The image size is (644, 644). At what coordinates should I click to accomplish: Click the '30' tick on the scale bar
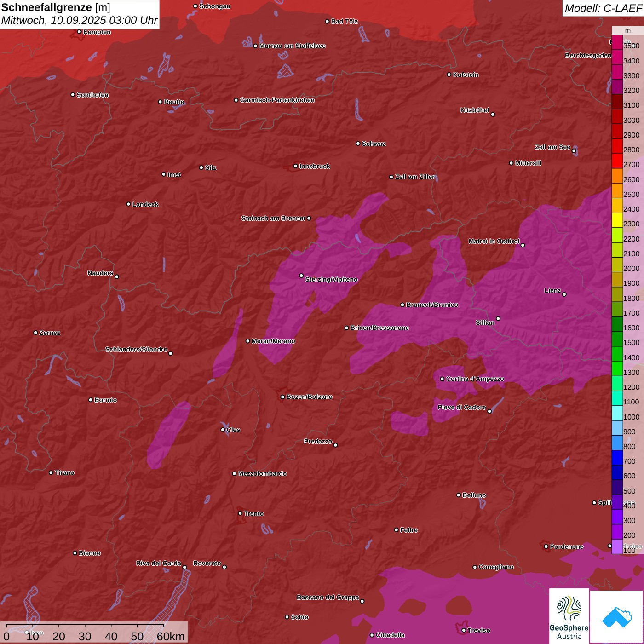point(85,636)
